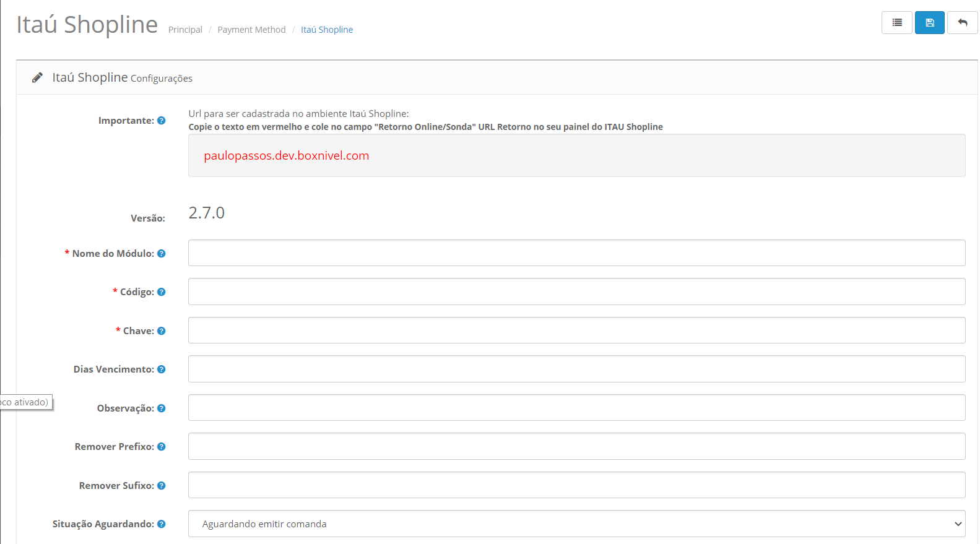Go to Principal breadcrumb link
The width and height of the screenshot is (980, 544).
click(185, 30)
